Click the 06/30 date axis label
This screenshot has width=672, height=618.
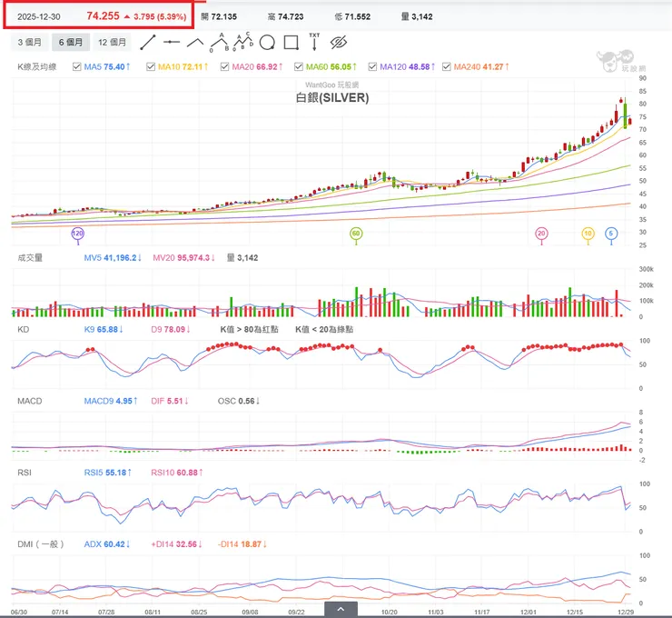[x=19, y=612]
